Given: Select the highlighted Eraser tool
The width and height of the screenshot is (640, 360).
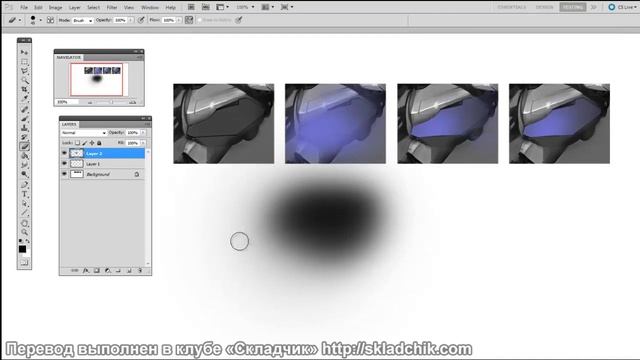Looking at the screenshot, I should [24, 147].
